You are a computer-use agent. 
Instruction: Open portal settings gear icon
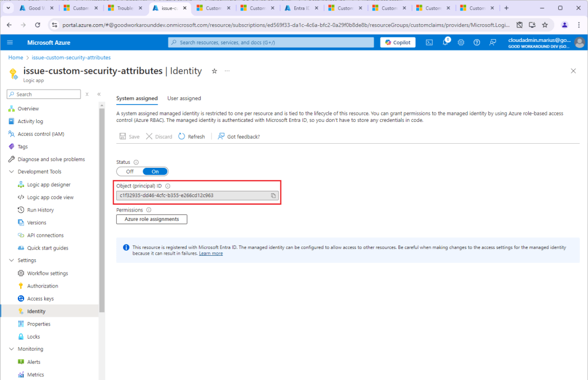pos(461,43)
